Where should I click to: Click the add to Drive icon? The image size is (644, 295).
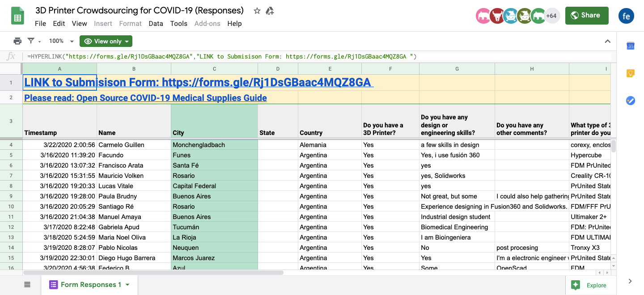click(x=270, y=11)
